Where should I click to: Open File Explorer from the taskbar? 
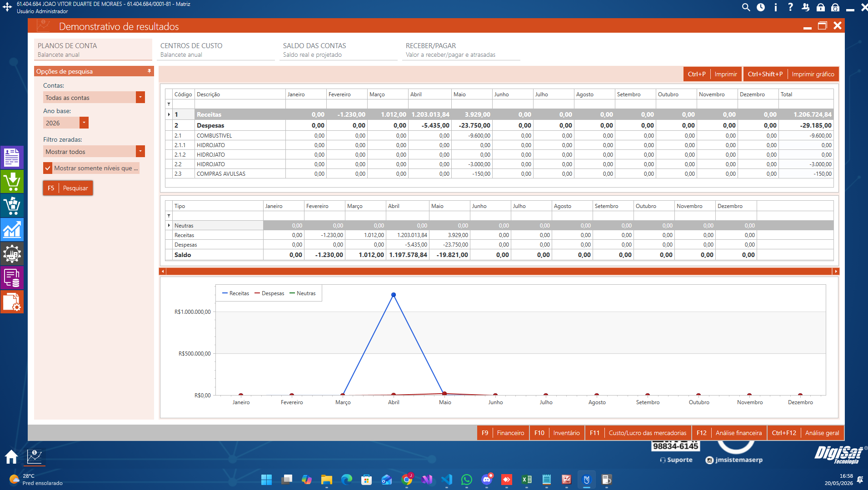coord(327,480)
